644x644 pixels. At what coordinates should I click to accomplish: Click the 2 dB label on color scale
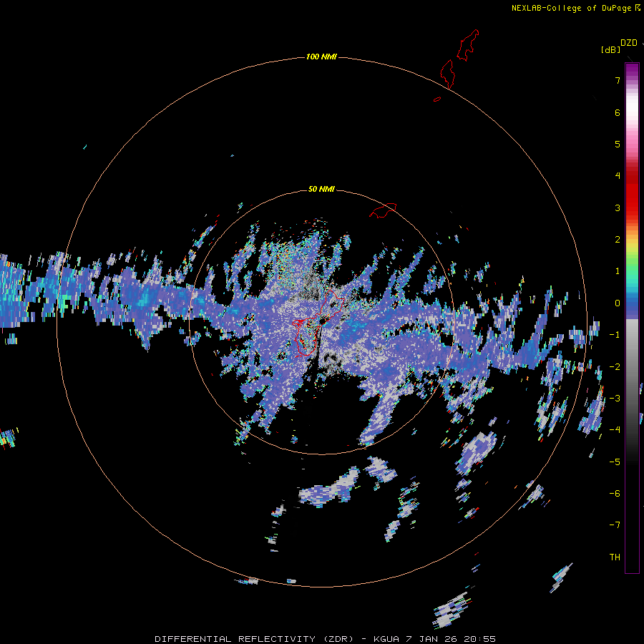(618, 240)
